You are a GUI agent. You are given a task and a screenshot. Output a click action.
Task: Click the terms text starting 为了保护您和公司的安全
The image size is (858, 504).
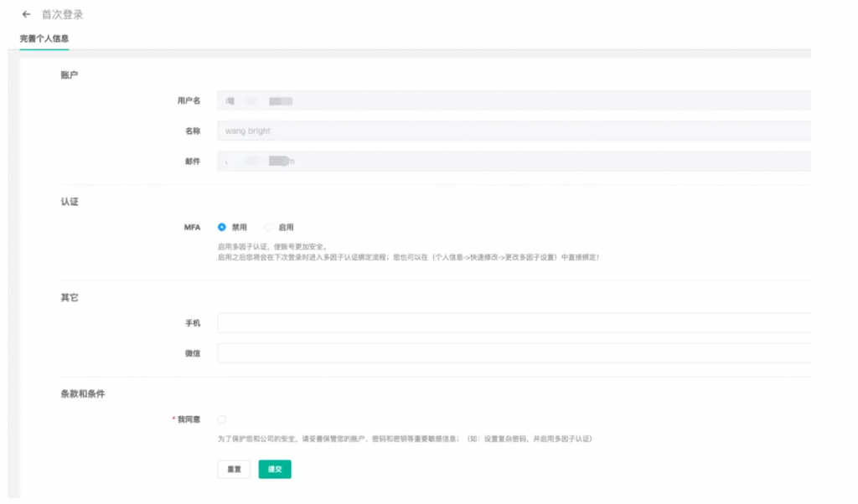click(x=405, y=439)
